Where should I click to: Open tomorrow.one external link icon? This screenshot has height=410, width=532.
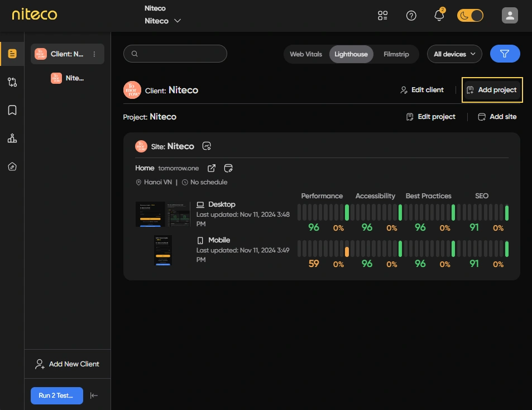[212, 168]
